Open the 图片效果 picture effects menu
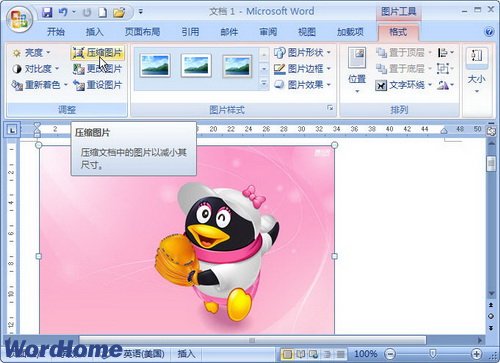 302,85
